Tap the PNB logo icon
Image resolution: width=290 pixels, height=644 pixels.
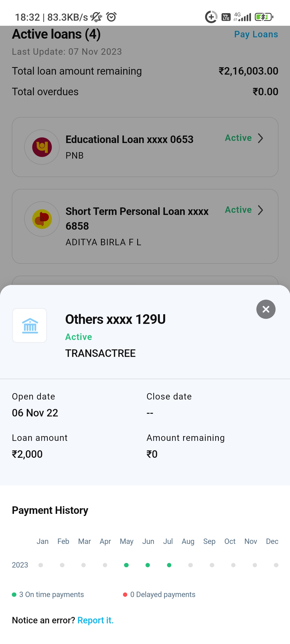click(42, 147)
